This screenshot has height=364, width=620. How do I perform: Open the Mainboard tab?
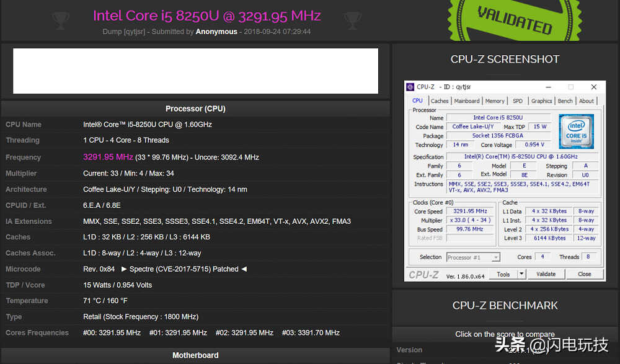(x=467, y=101)
